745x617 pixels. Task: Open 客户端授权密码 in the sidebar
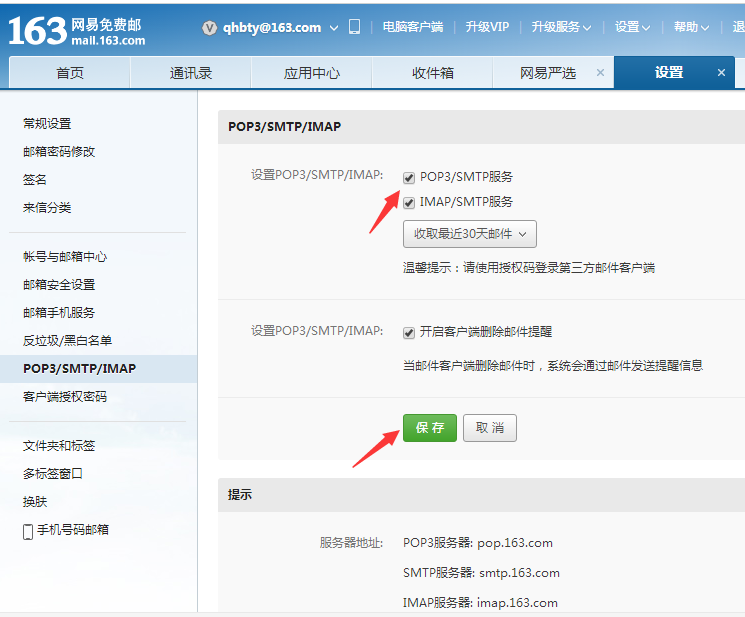point(65,397)
